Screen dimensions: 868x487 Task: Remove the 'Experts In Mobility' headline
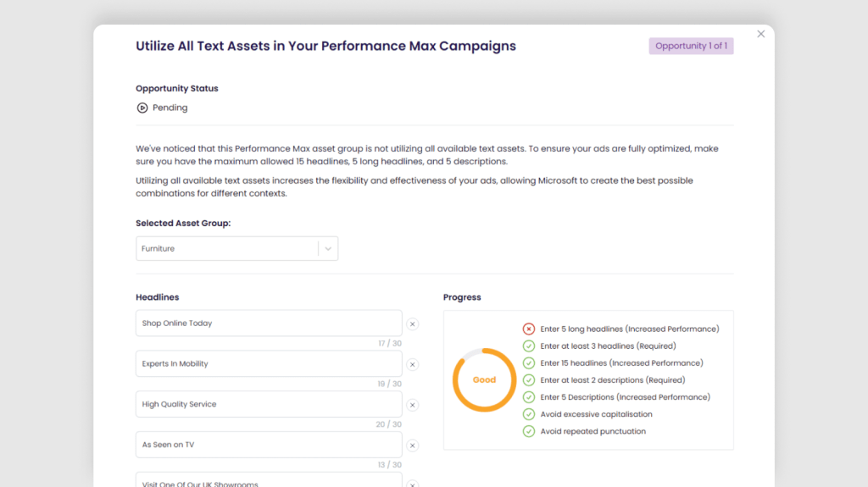(x=413, y=365)
